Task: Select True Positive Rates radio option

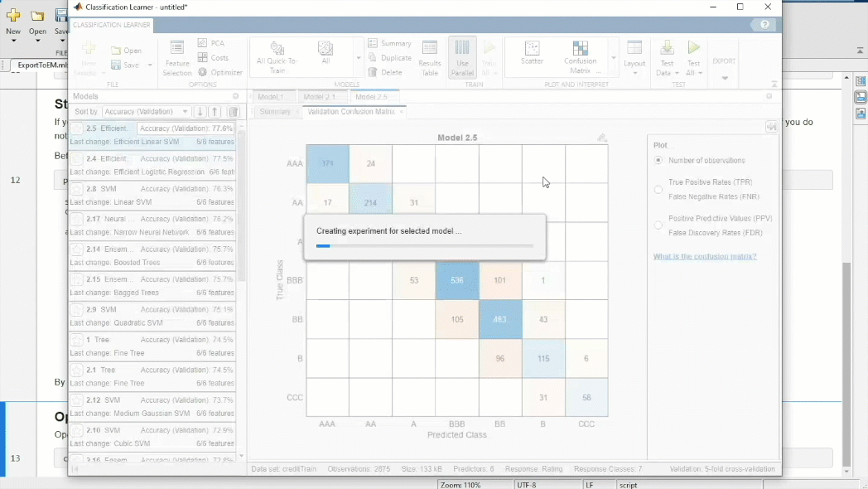Action: (x=658, y=189)
